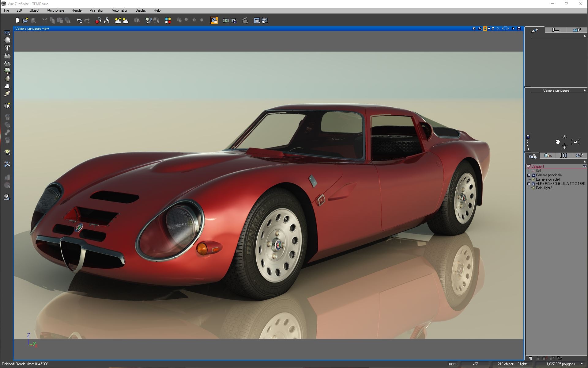Collapse the world browser panel arrow

585,161
